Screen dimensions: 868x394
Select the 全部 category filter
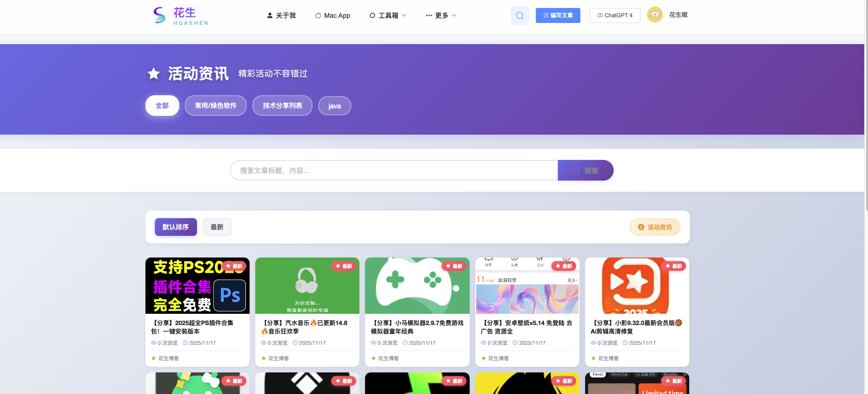click(x=162, y=106)
